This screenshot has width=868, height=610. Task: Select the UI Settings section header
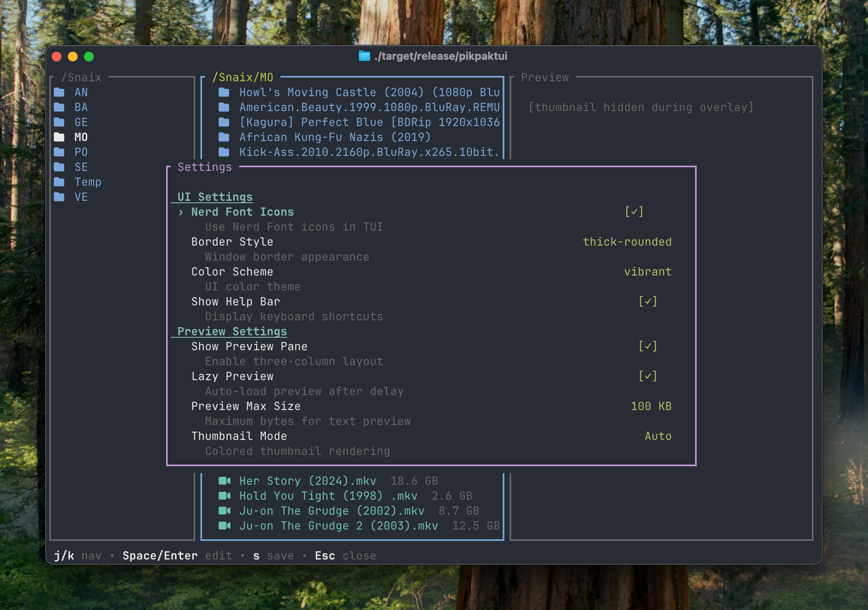215,197
